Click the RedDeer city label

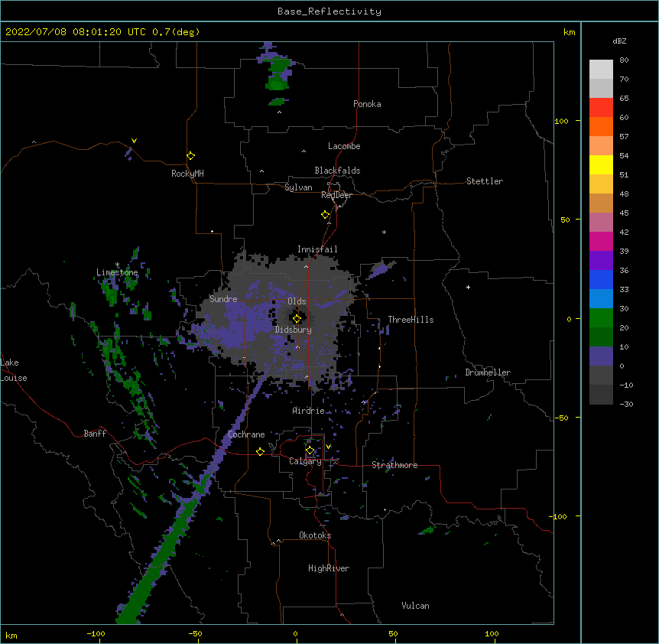[336, 195]
